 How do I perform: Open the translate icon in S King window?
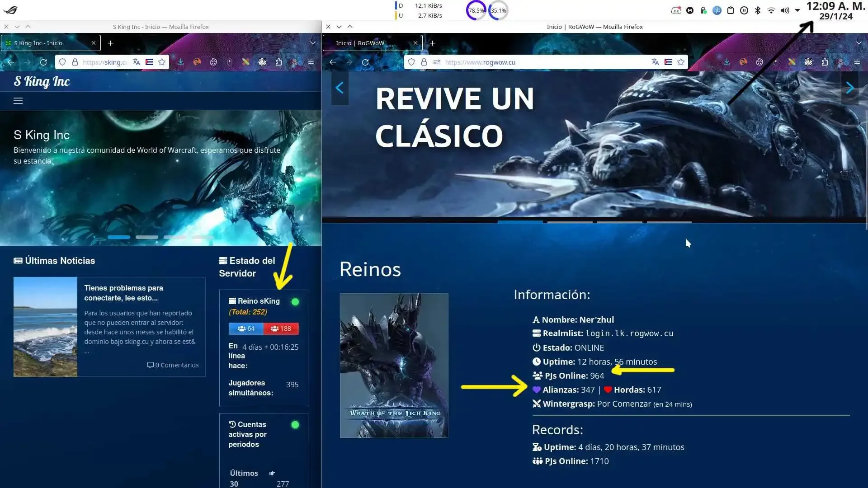137,62
